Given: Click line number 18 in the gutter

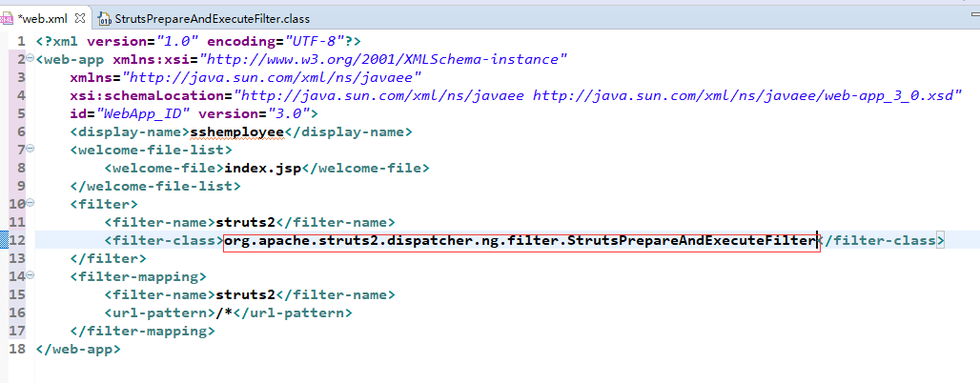Looking at the screenshot, I should (x=17, y=349).
